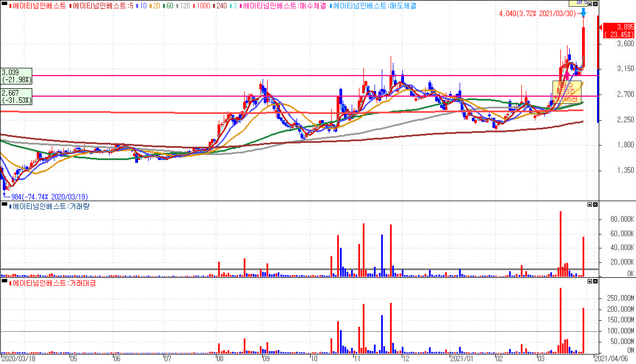Click the 250,000M trading value axis label
The height and width of the screenshot is (364, 636).
[620, 298]
